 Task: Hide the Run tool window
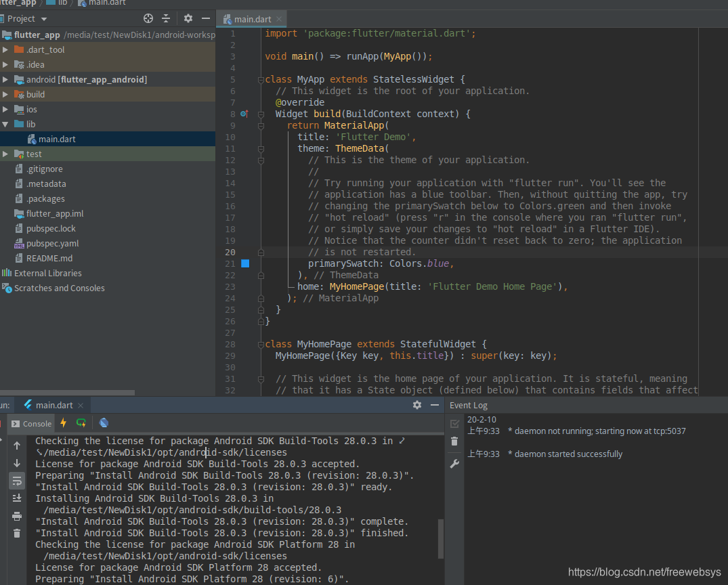pyautogui.click(x=435, y=405)
